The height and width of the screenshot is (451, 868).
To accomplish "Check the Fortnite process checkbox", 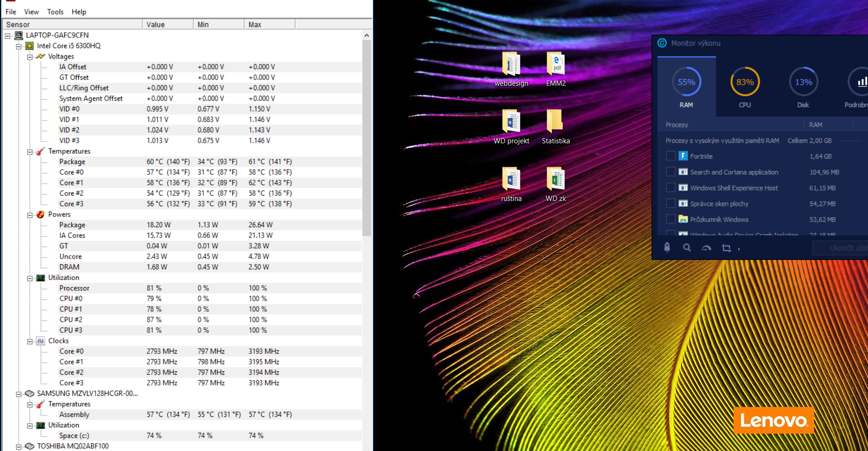I will [x=671, y=156].
